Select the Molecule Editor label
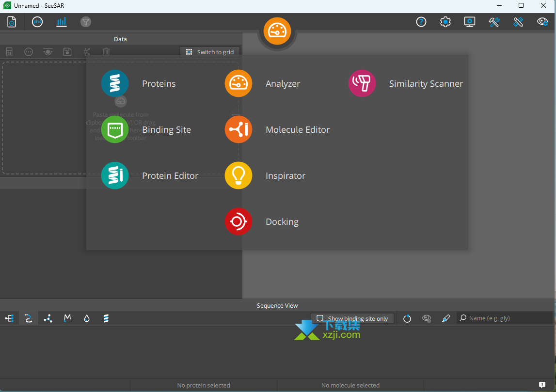 click(298, 130)
